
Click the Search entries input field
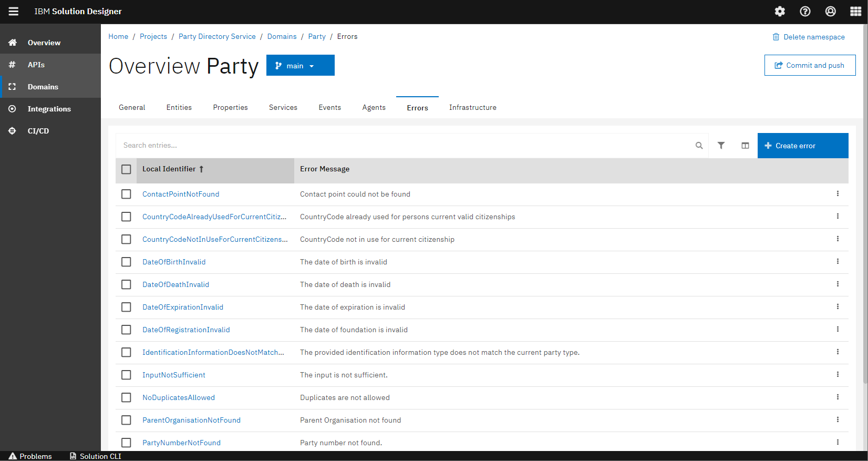405,146
